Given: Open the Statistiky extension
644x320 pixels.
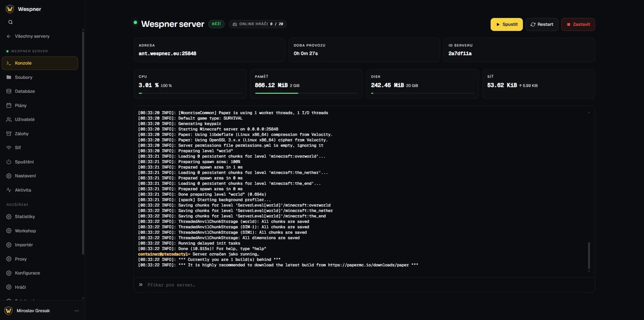Looking at the screenshot, I should click(x=40, y=217).
